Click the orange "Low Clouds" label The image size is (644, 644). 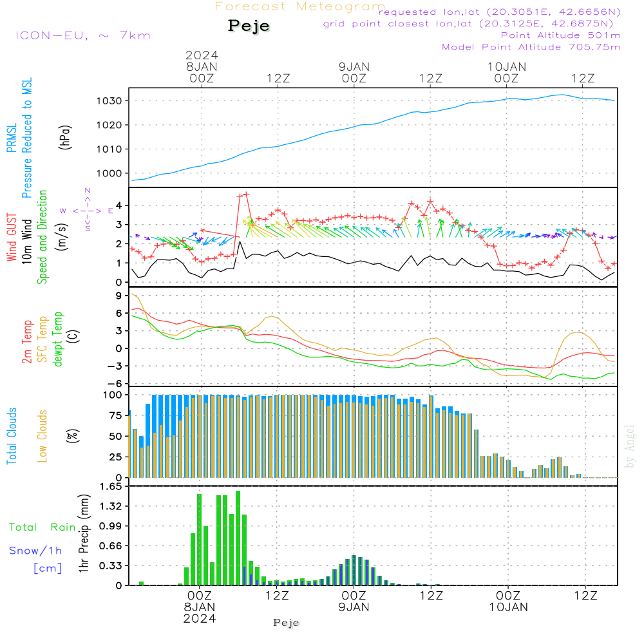[x=43, y=436]
